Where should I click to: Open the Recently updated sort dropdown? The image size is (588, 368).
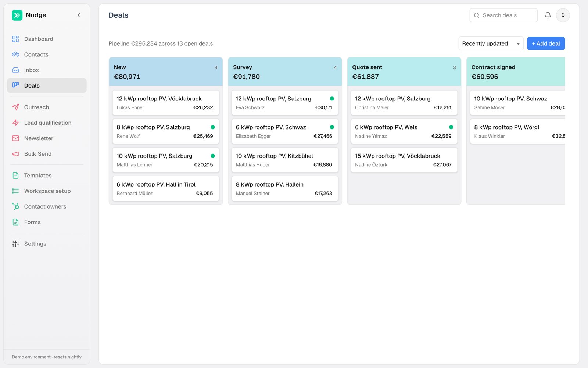(491, 43)
